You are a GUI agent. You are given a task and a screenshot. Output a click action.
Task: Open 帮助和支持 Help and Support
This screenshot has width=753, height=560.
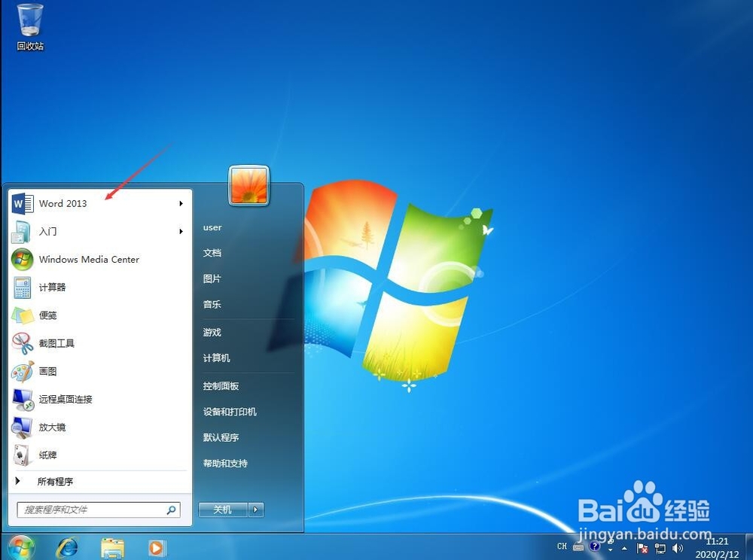[x=226, y=463]
